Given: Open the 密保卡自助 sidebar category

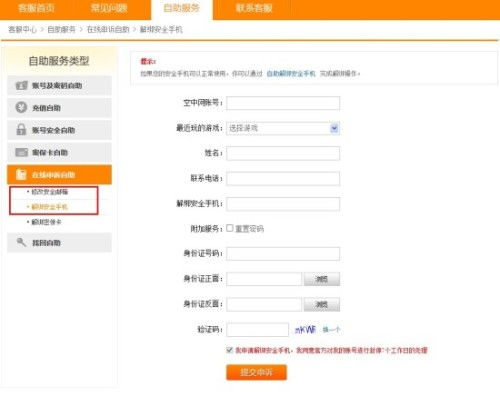Looking at the screenshot, I should point(59,152).
